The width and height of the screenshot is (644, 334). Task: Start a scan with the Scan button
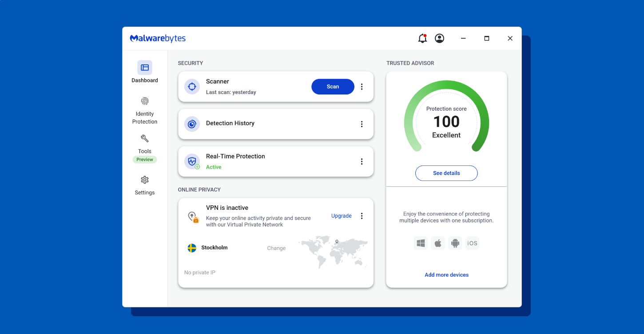pos(333,86)
